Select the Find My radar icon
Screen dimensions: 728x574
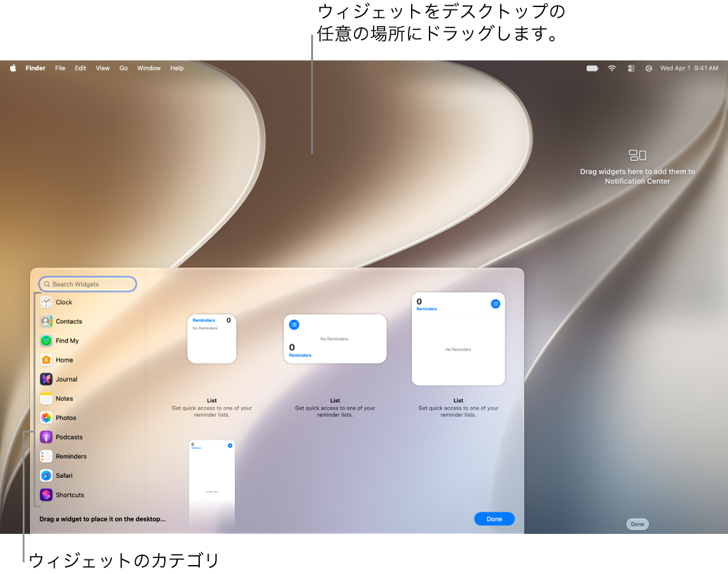(46, 341)
